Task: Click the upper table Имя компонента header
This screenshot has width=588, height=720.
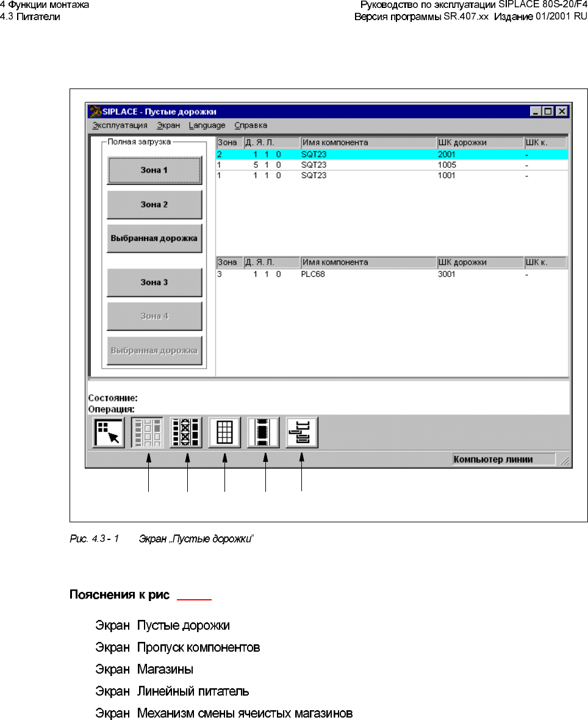Action: coord(368,142)
